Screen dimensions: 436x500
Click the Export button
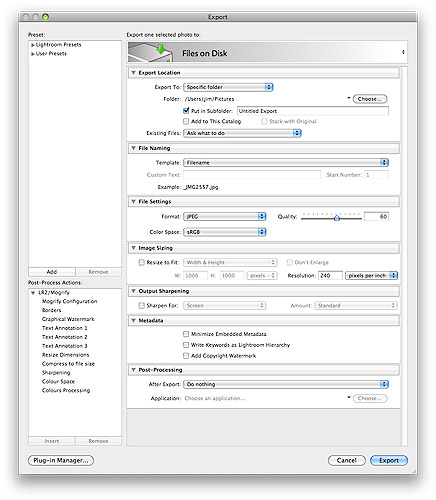389,460
